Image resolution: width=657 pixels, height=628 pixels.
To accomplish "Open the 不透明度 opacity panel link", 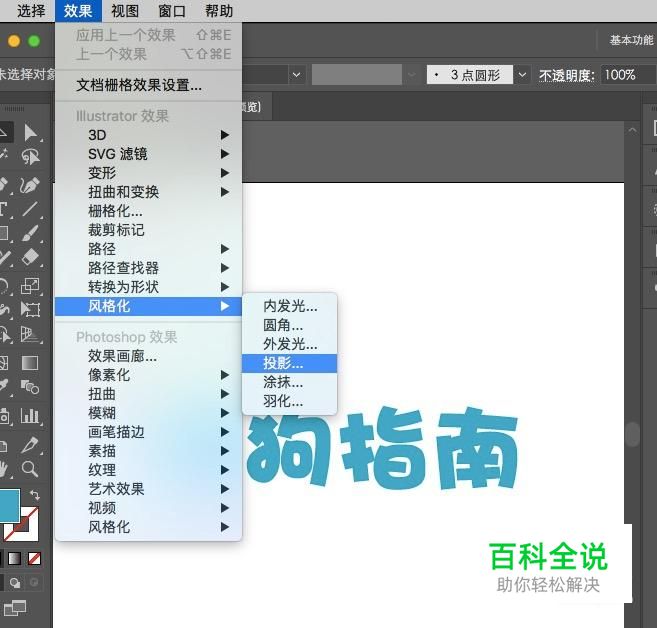I will click(566, 75).
